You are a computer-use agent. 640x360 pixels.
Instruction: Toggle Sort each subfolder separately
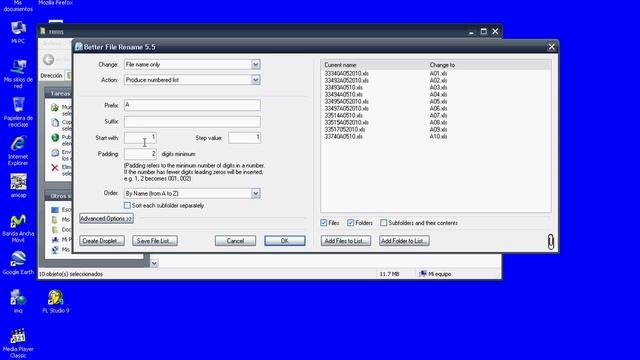127,205
